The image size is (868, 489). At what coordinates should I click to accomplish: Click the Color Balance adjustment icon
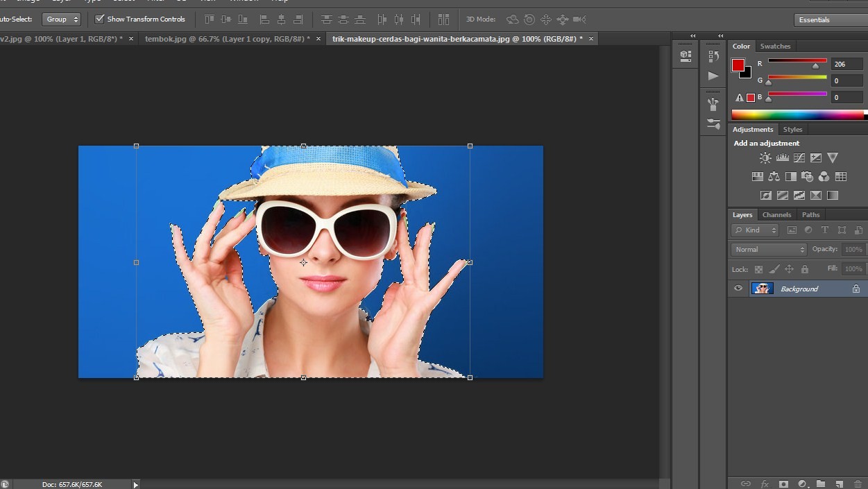pyautogui.click(x=774, y=177)
